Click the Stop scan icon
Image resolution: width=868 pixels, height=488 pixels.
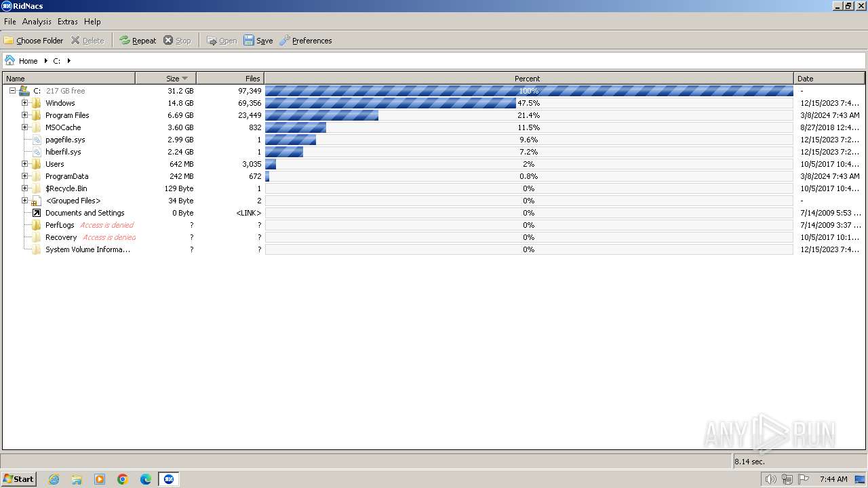[x=168, y=41]
